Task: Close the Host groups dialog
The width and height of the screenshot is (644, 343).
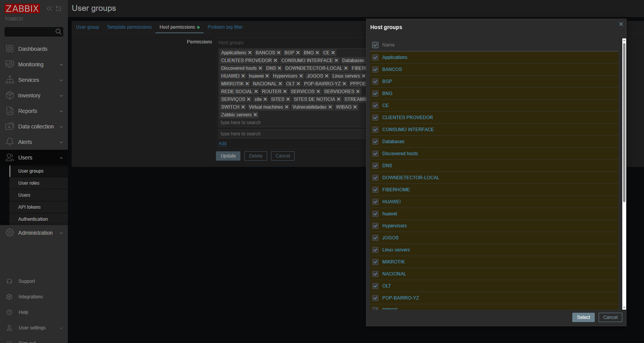Action: click(621, 24)
